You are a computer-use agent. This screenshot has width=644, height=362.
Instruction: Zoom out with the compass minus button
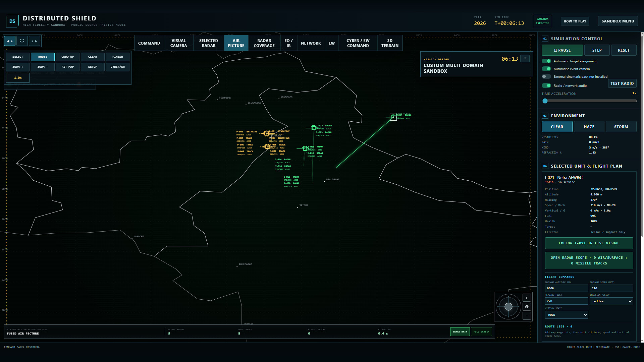click(x=527, y=316)
